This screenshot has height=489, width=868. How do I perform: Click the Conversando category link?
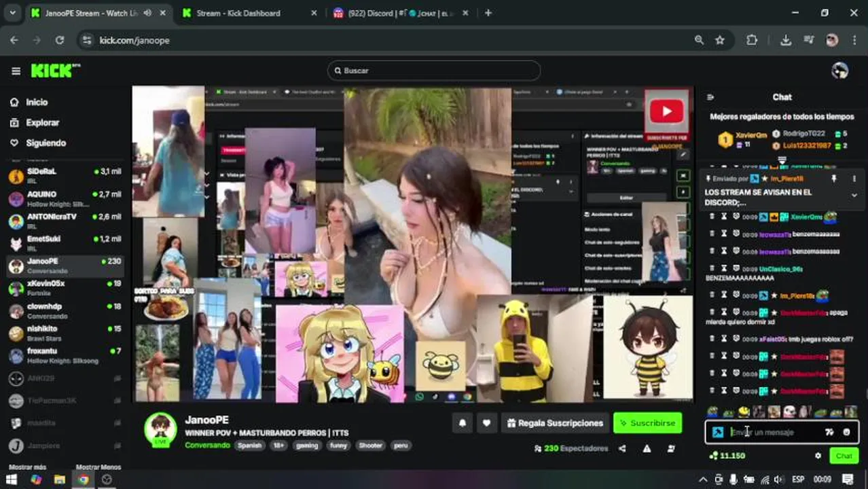coord(207,446)
